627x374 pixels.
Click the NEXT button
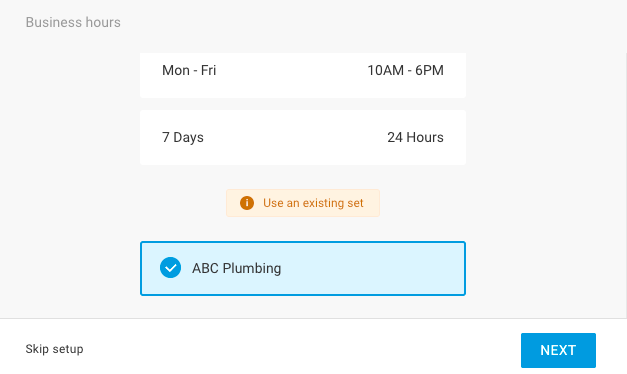point(558,350)
